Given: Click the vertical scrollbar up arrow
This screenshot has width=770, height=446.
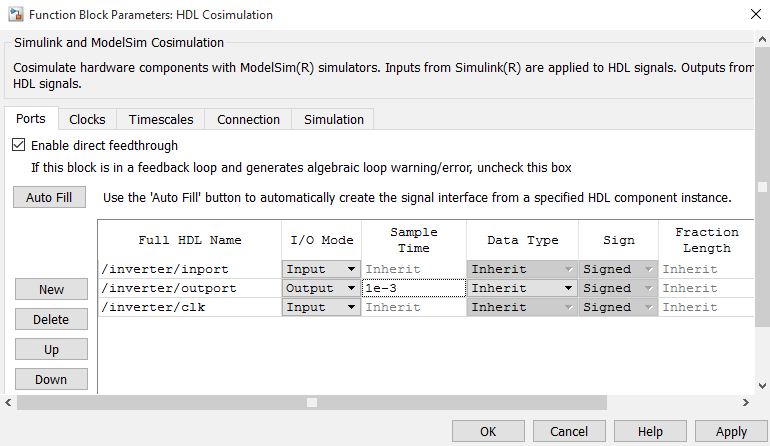Looking at the screenshot, I should pos(762,39).
